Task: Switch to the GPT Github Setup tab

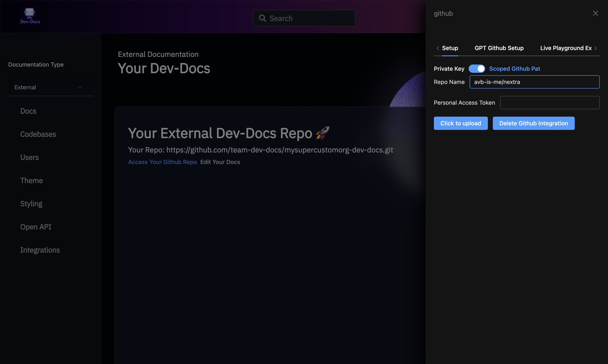Action: [x=499, y=48]
